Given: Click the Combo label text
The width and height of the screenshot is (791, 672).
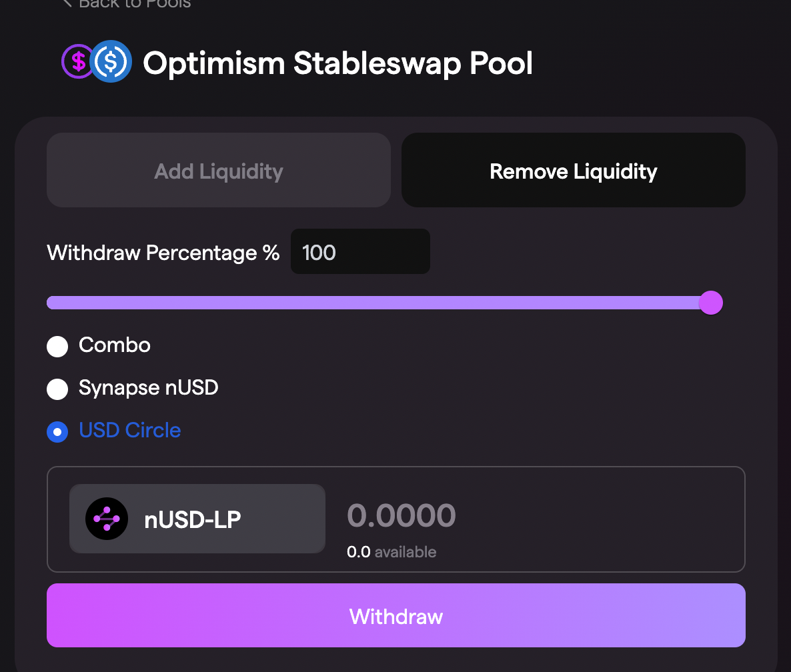Looking at the screenshot, I should click(115, 345).
